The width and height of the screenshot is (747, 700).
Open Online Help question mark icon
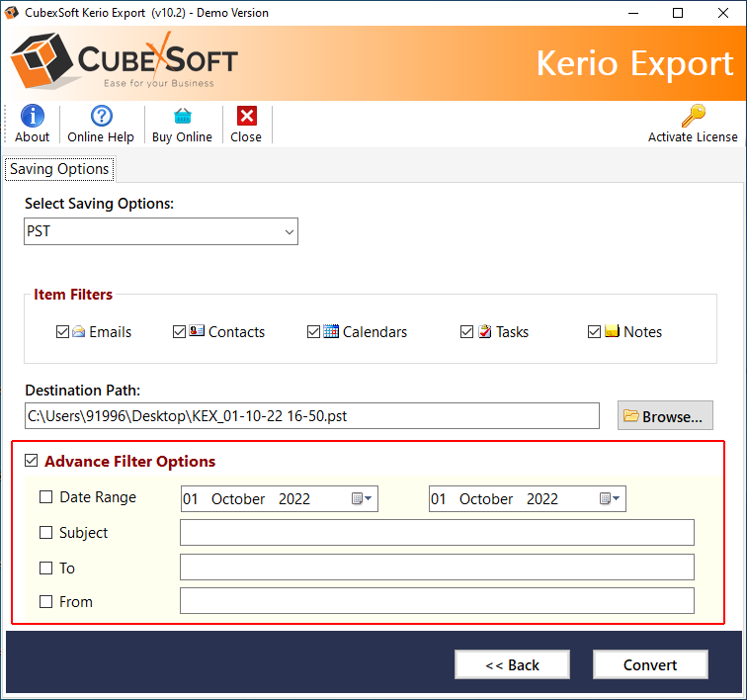pyautogui.click(x=102, y=116)
